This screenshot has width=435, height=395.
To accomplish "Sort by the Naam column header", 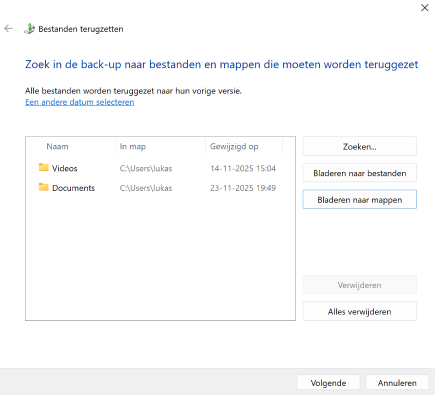I will tap(57, 146).
